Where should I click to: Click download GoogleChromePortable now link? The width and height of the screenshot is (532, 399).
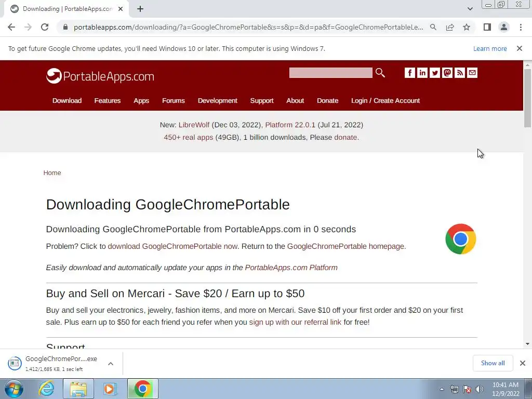(172, 246)
